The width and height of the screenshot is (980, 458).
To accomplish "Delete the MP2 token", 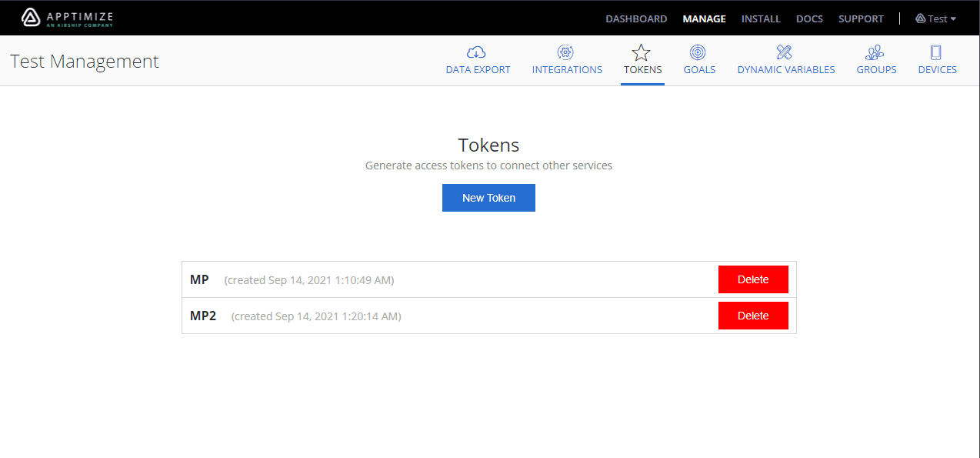I will pos(753,316).
